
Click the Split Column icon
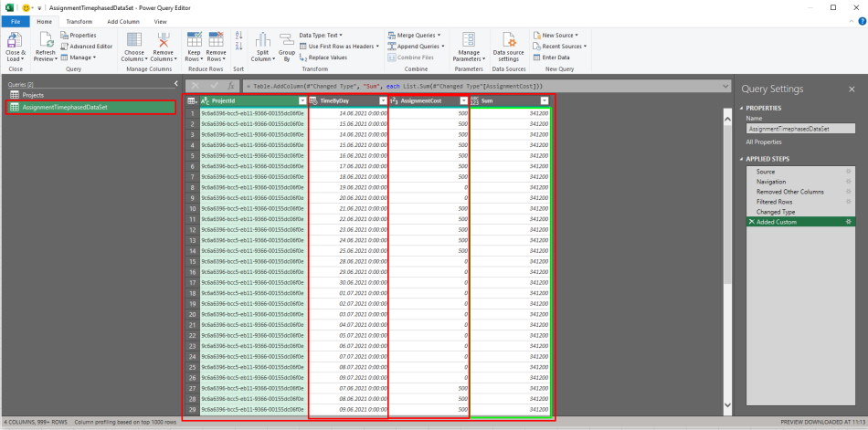click(262, 40)
